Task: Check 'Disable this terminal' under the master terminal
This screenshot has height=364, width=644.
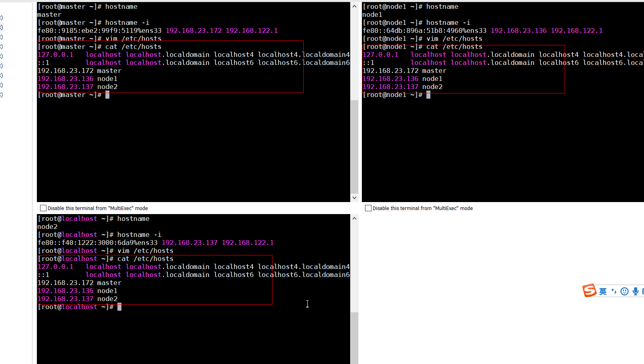Action: tap(43, 208)
